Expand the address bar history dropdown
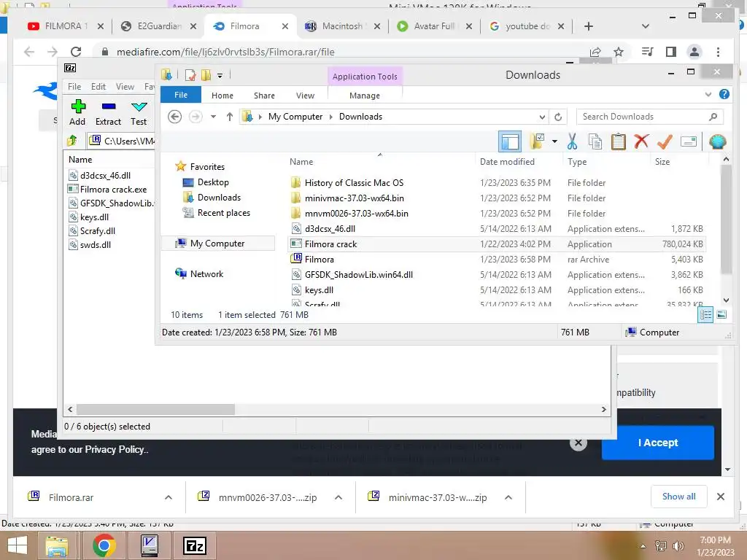Viewport: 747px width, 560px height. [542, 117]
